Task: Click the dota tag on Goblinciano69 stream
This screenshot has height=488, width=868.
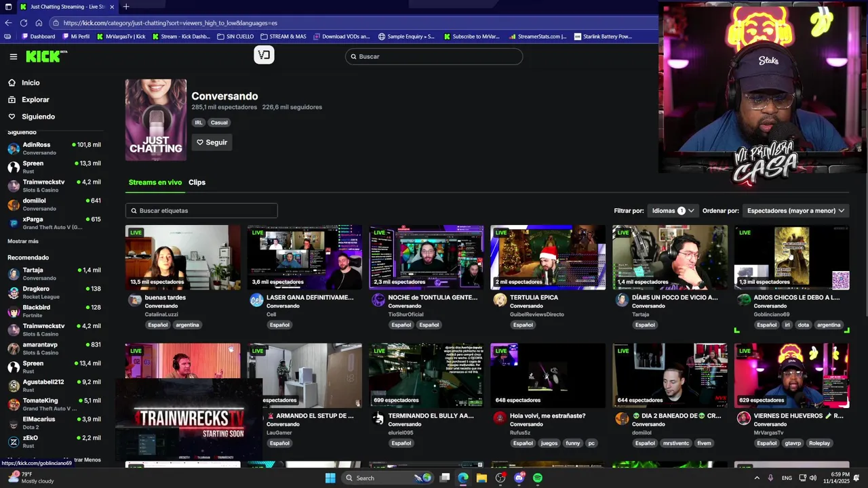Action: 803,325
